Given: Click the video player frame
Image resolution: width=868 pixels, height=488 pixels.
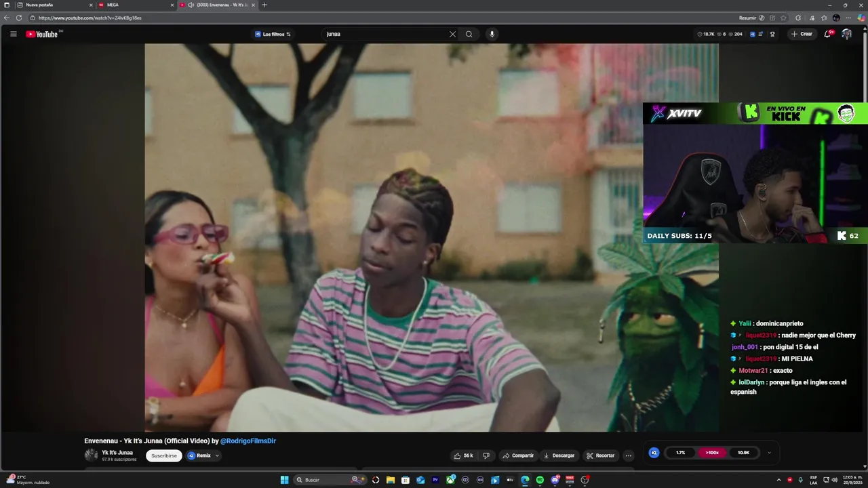Looking at the screenshot, I should (431, 237).
